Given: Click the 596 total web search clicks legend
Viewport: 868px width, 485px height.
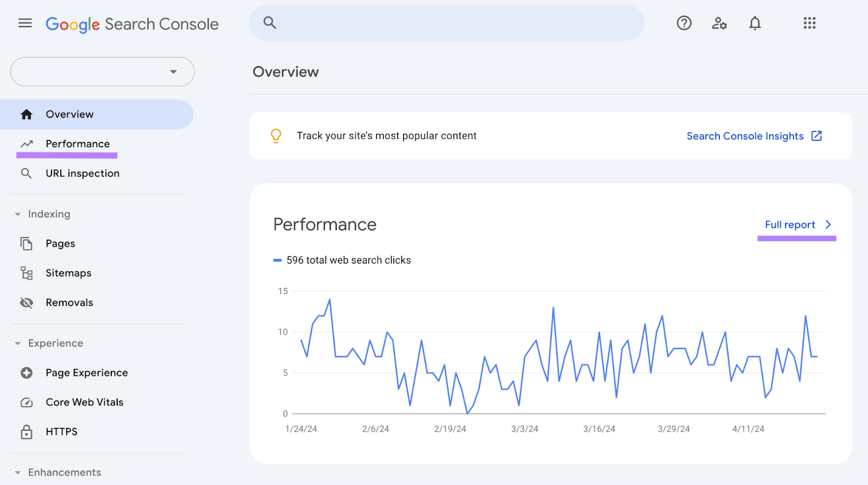Looking at the screenshot, I should (342, 260).
